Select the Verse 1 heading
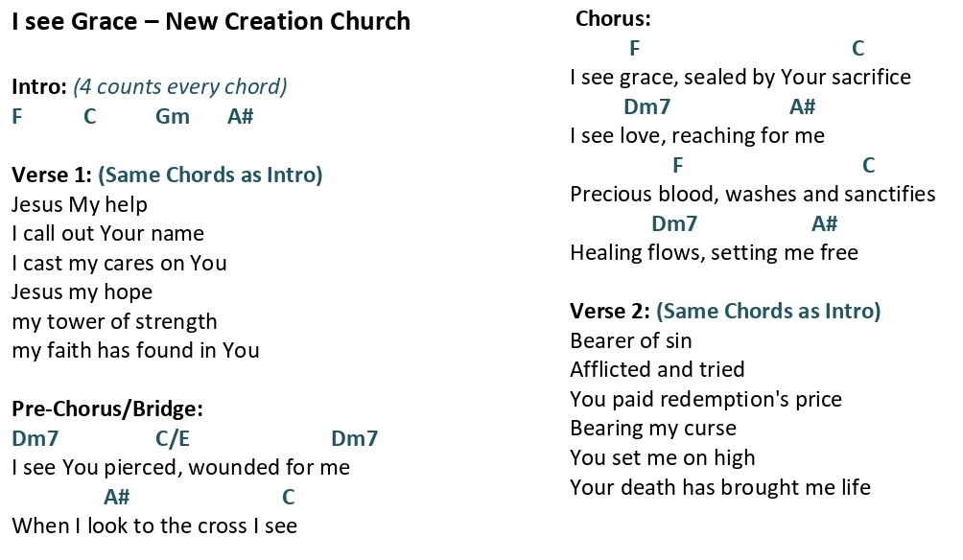 52,175
